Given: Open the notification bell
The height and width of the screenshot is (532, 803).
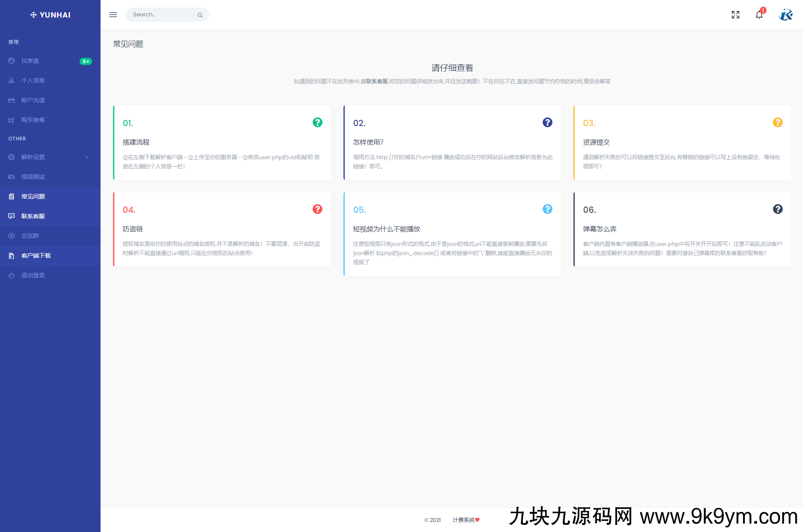Looking at the screenshot, I should click(x=759, y=15).
